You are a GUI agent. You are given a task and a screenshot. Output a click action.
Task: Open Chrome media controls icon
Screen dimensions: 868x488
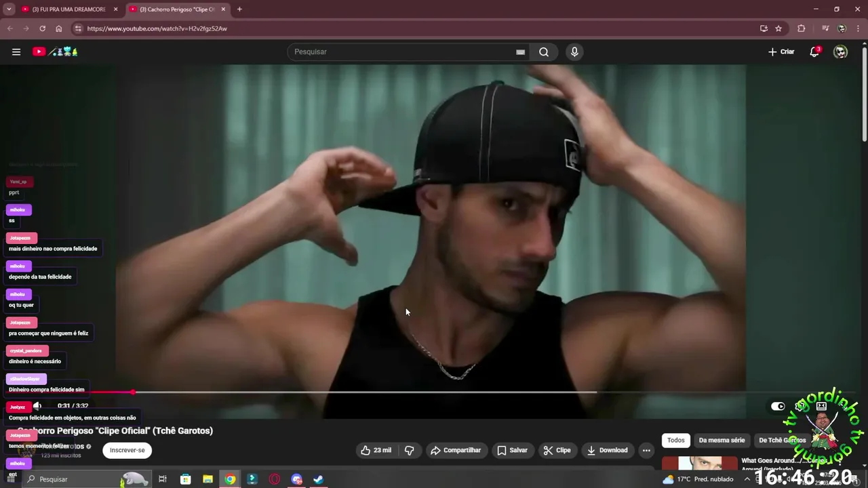(x=825, y=28)
